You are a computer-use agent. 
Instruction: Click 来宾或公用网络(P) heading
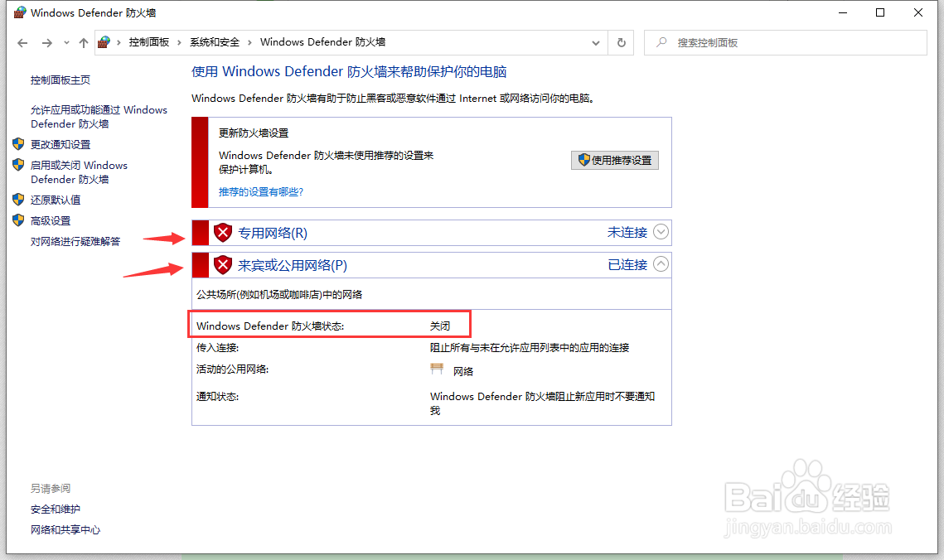(292, 265)
